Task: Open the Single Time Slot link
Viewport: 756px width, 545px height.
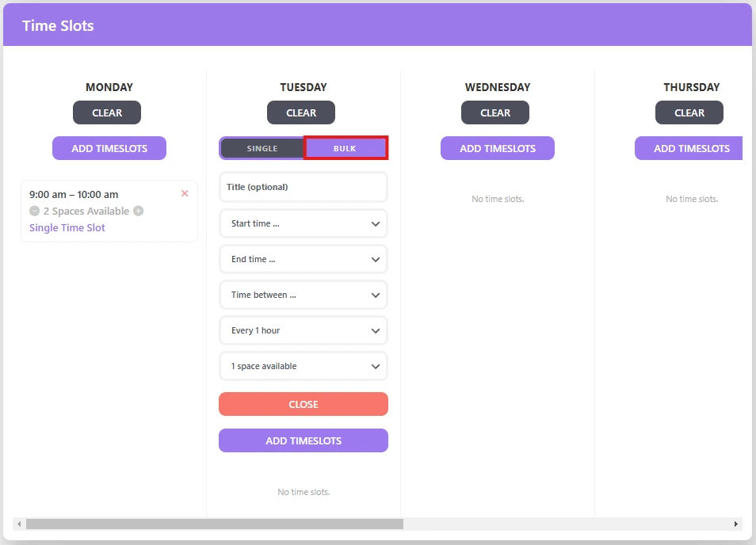Action: click(67, 228)
